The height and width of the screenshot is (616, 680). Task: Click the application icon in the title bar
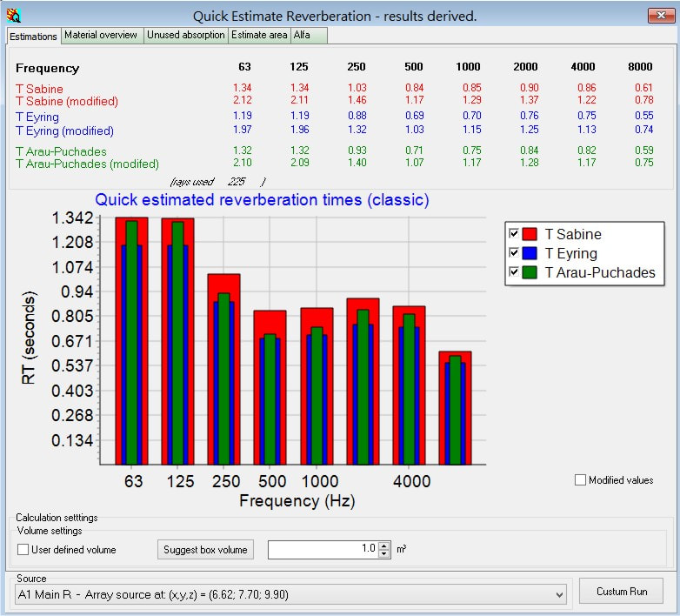(13, 16)
